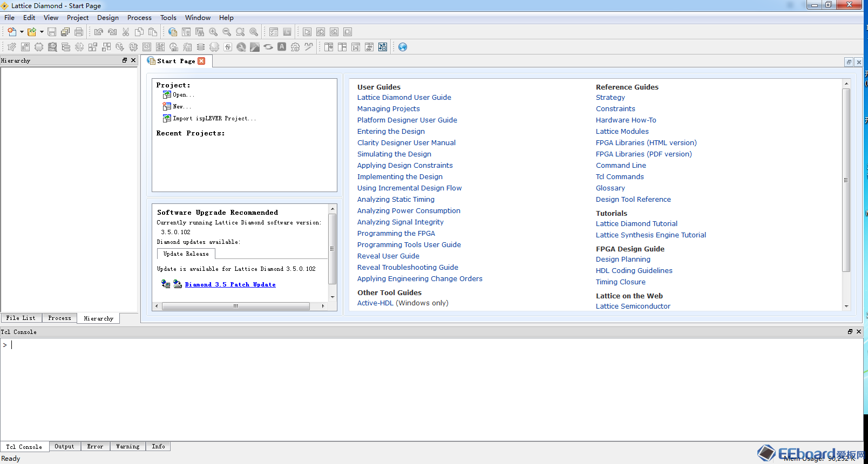Screen dimensions: 868x464
Task: Select the Tcl Console bottom tab
Action: point(24,447)
